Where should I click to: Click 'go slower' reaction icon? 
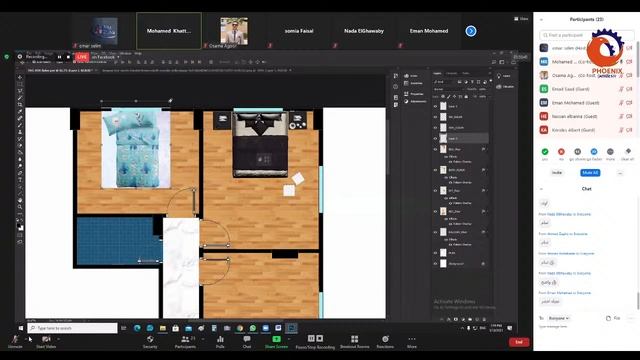(578, 151)
